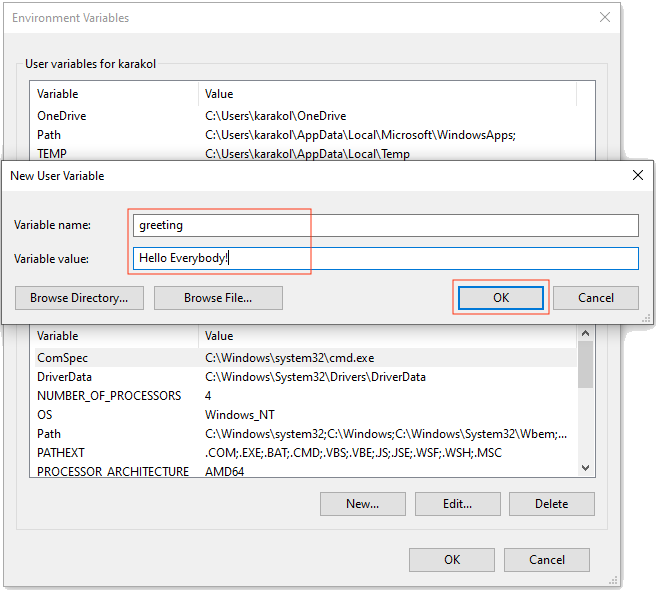Image resolution: width=656 pixels, height=591 pixels.
Task: Click C:\Users\karakol\OneDrive value
Action: (276, 116)
